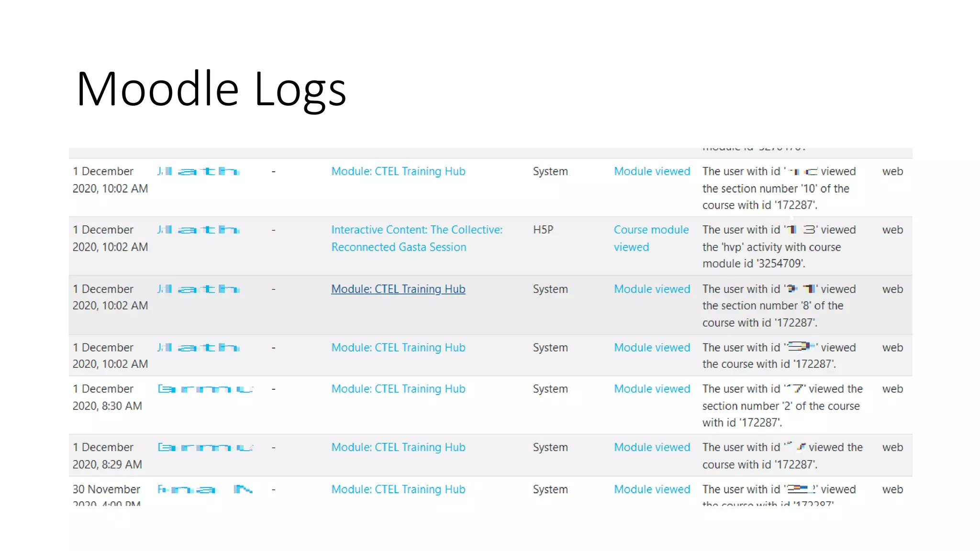Open blurred user name in the 30 November row
Screen dimensions: 980x551
pyautogui.click(x=205, y=489)
